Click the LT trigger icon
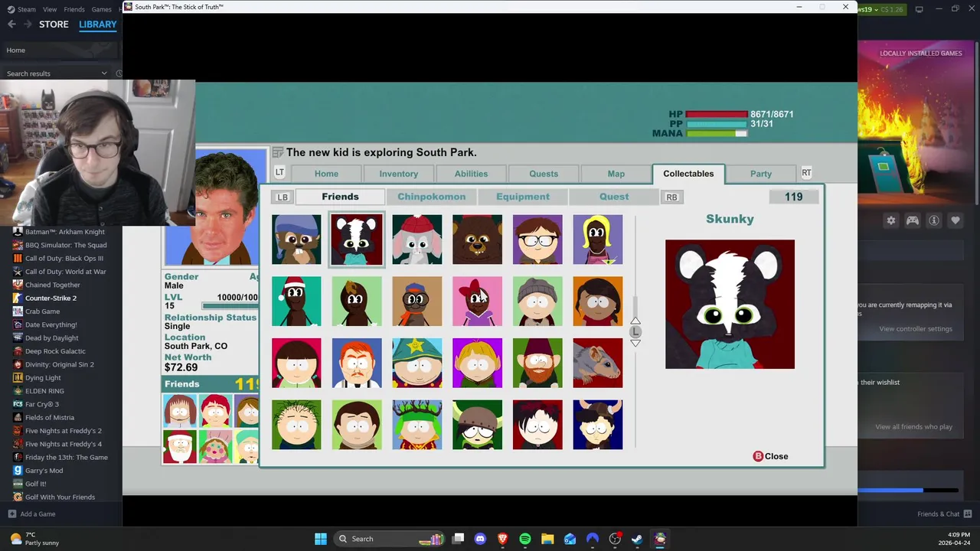The height and width of the screenshot is (551, 980). pyautogui.click(x=279, y=172)
